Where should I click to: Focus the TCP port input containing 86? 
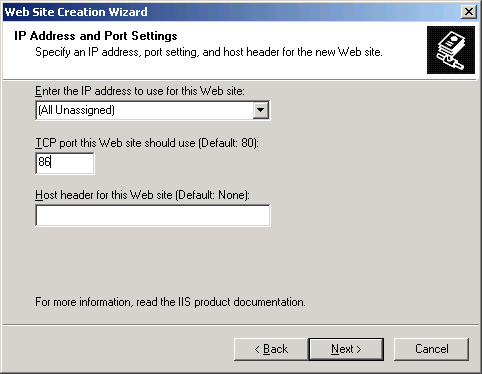(x=65, y=163)
